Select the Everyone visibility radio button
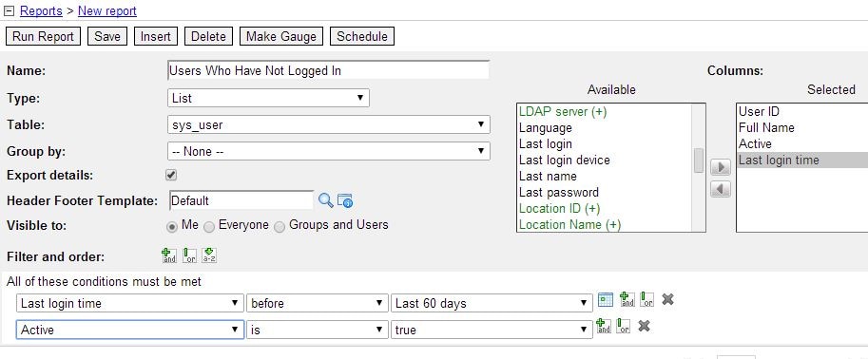 tap(209, 227)
